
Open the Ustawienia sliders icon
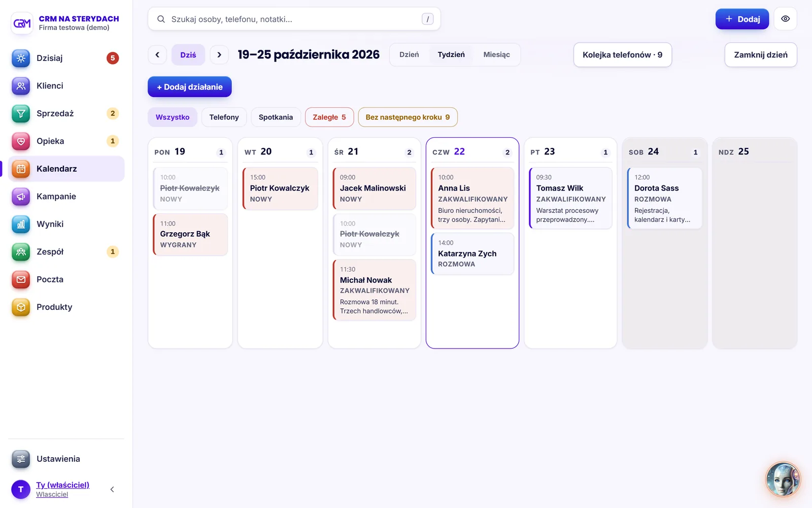21,459
